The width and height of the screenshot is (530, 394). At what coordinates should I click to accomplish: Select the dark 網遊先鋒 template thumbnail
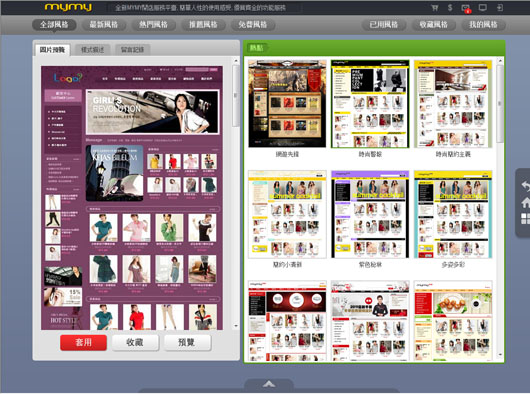287,104
